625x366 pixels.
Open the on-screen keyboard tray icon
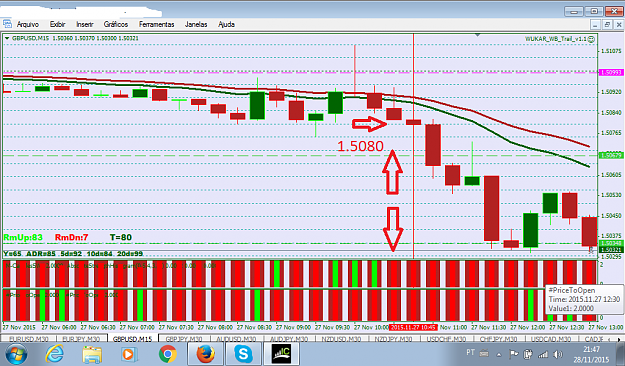(484, 353)
